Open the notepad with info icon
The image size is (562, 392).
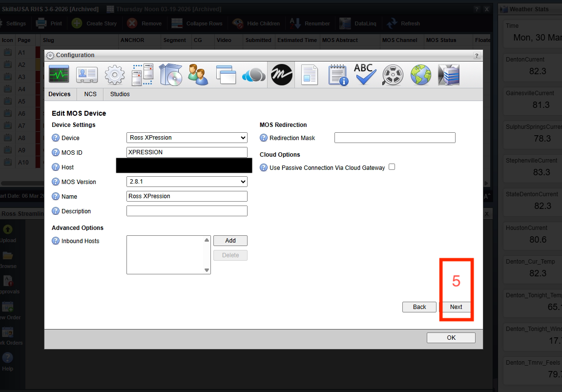point(338,75)
